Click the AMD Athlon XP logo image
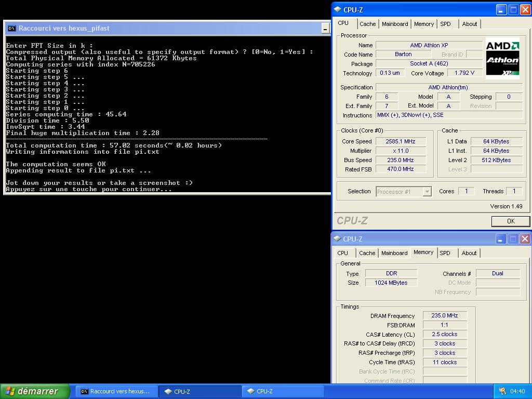 502,58
